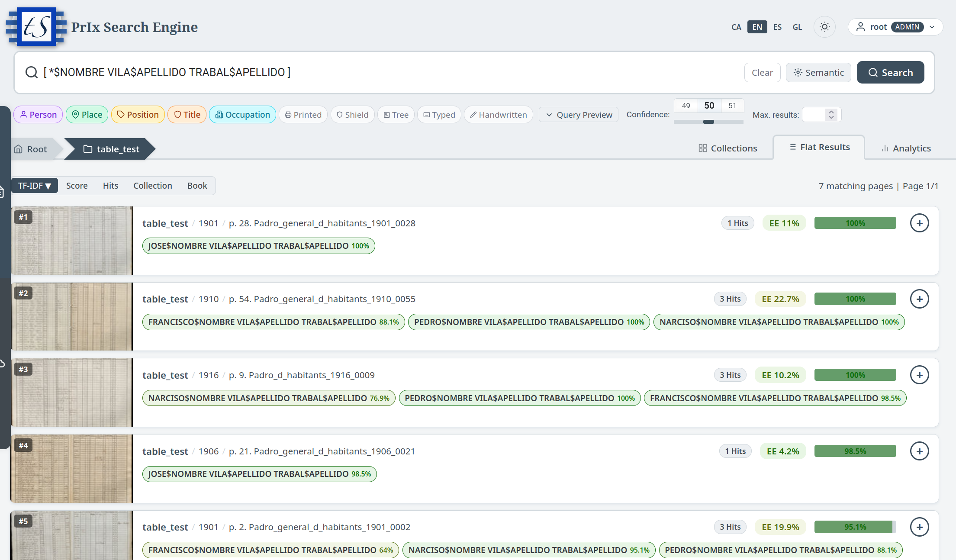The width and height of the screenshot is (956, 560).
Task: Expand the Query Preview dropdown
Action: 579,115
